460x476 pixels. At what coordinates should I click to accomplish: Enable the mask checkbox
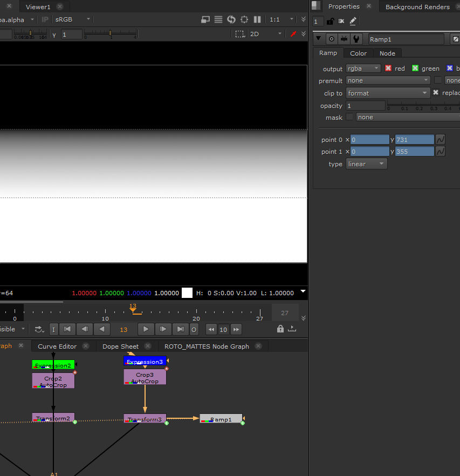[350, 117]
